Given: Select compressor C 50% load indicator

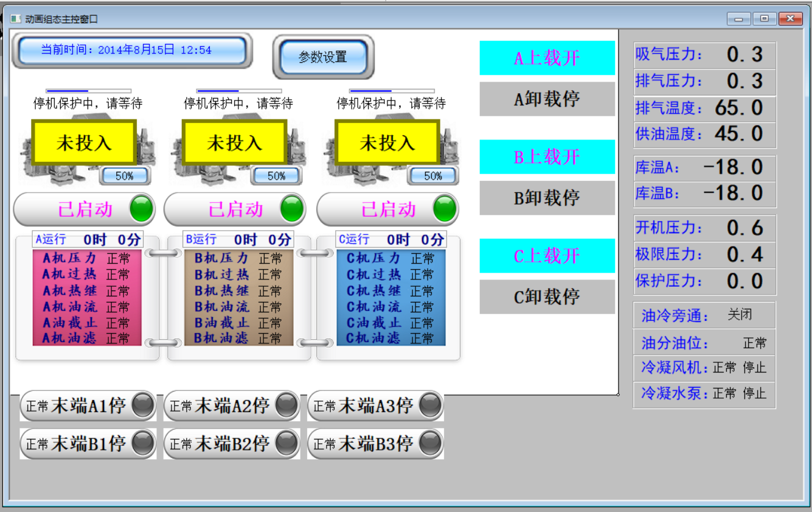Looking at the screenshot, I should tap(433, 176).
